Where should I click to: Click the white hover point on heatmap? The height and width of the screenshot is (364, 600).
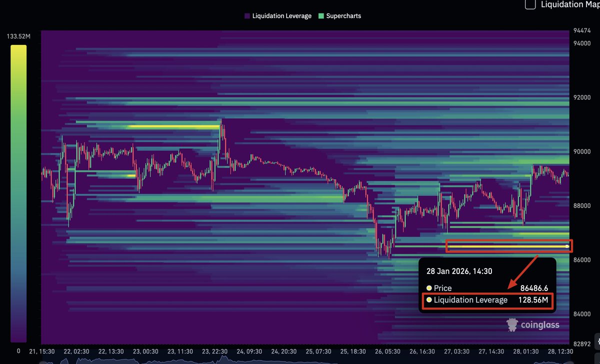[567, 246]
